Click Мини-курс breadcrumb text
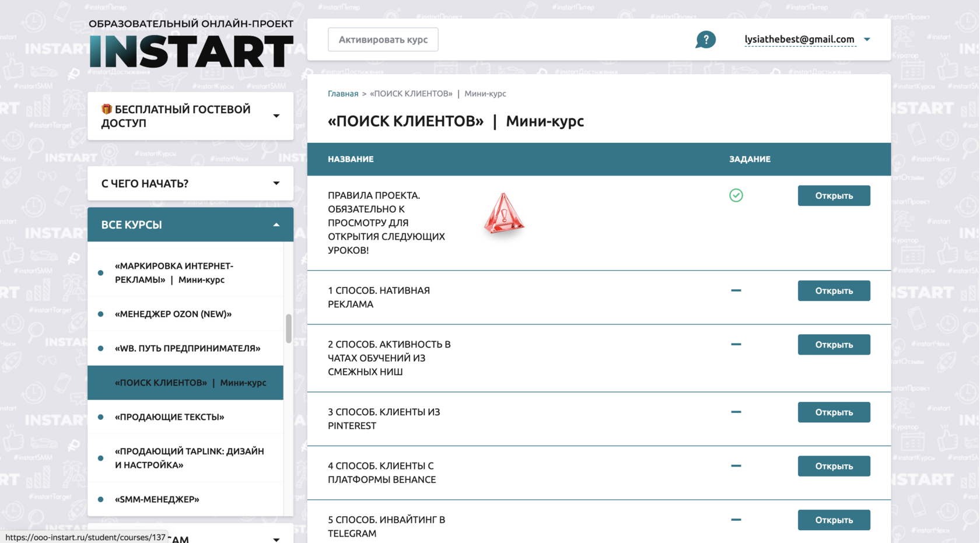Viewport: 980px width, 543px height. click(485, 93)
